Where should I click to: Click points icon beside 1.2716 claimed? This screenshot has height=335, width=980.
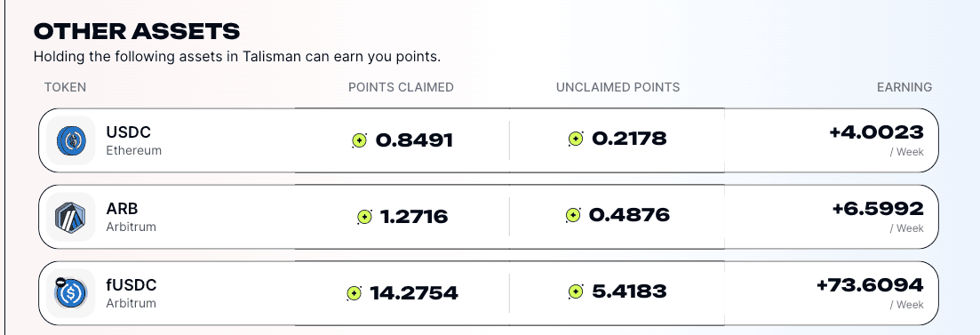click(364, 217)
